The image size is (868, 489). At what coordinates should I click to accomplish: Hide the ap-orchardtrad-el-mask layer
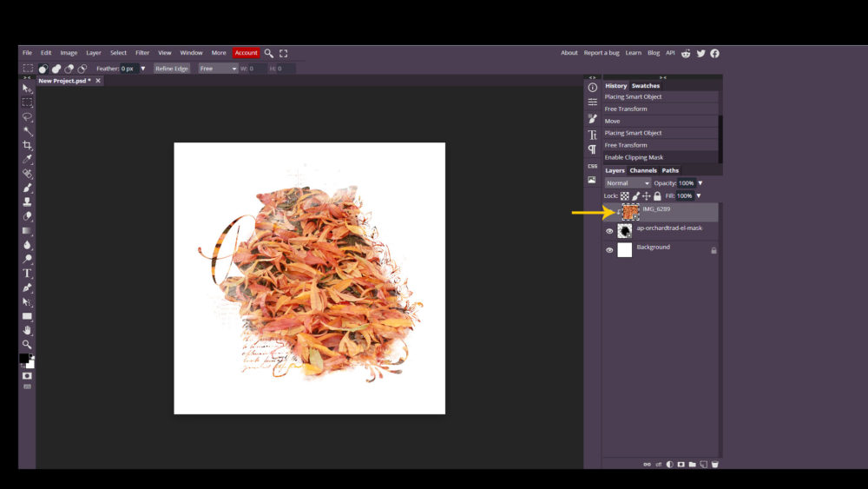(x=609, y=231)
